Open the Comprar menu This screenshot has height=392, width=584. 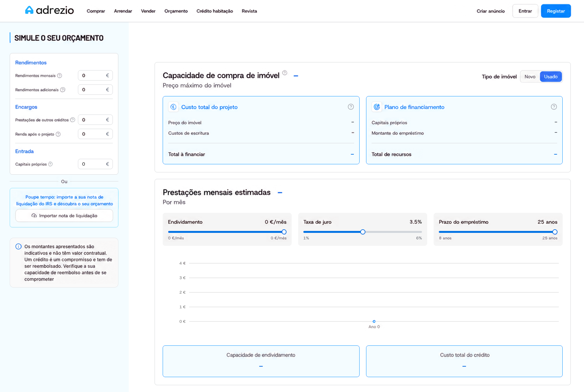tap(96, 11)
